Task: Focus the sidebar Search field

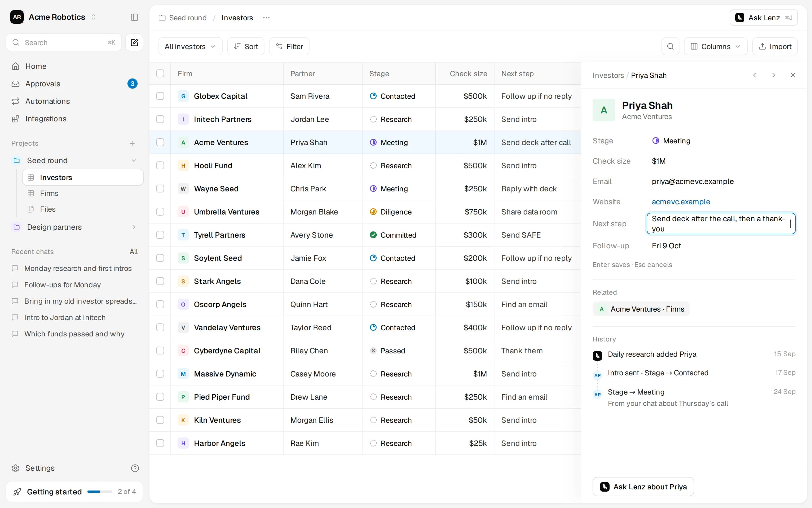Action: coord(64,42)
